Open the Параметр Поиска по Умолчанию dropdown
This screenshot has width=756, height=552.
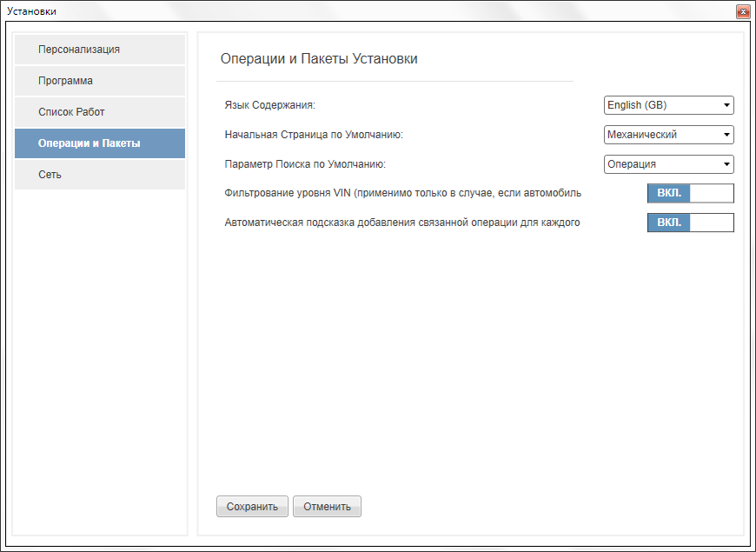coord(669,164)
